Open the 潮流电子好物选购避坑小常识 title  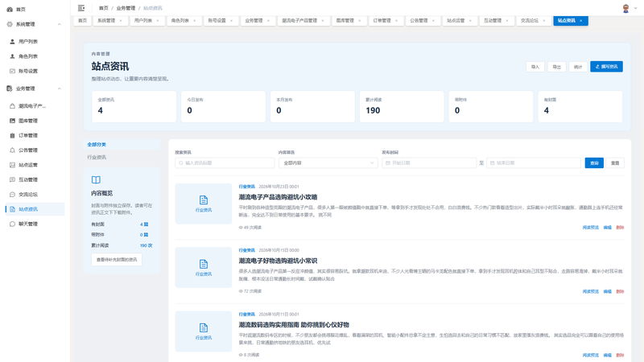click(x=278, y=261)
